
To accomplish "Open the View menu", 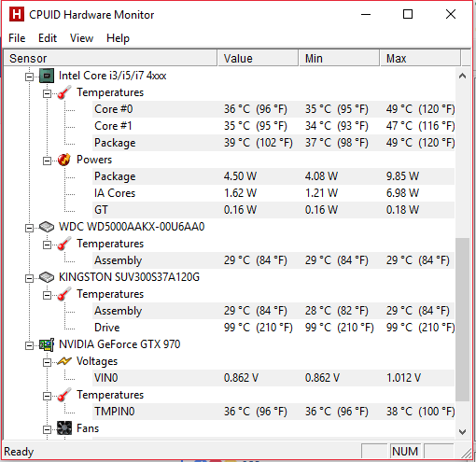I will pyautogui.click(x=81, y=38).
